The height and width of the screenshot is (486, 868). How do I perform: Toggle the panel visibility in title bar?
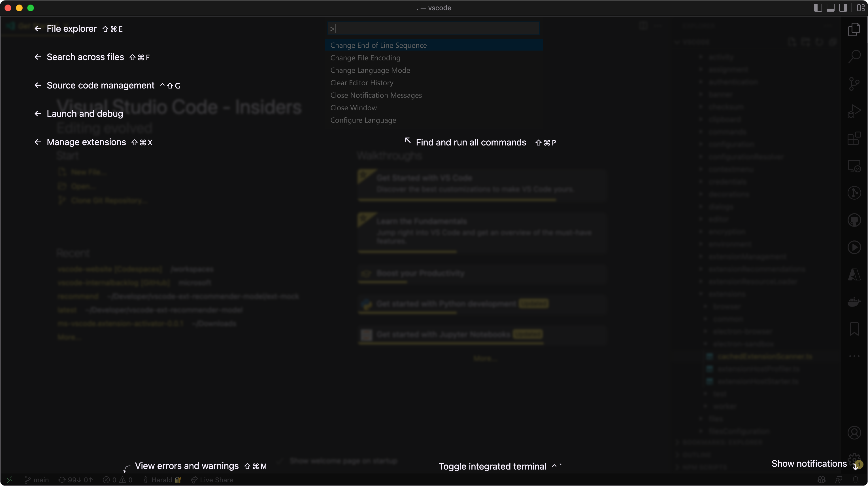click(x=831, y=8)
